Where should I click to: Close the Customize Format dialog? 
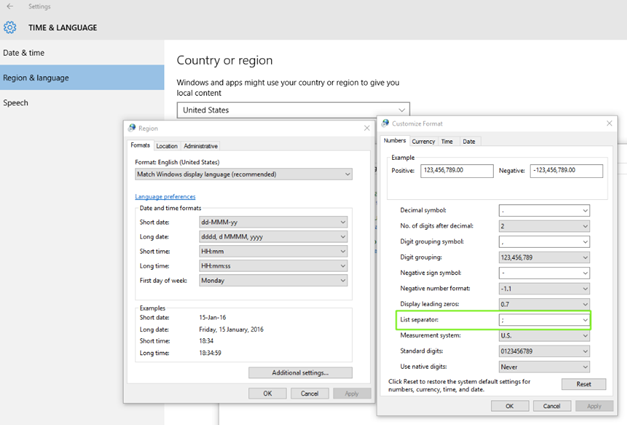(x=609, y=123)
